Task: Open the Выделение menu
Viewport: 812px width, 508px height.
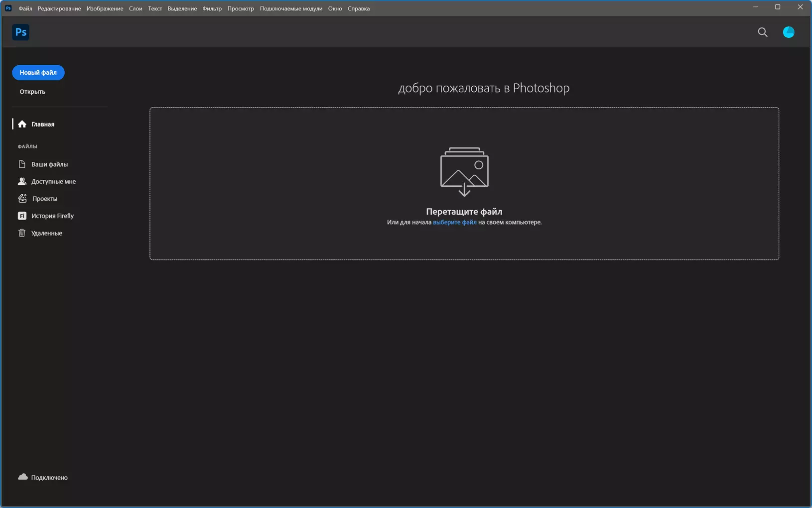Action: (182, 8)
